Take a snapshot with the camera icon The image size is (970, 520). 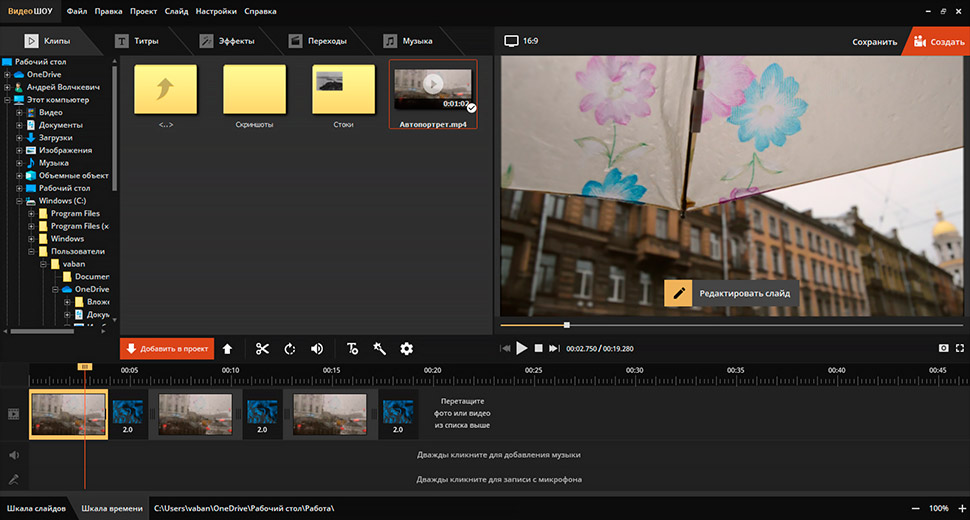click(x=943, y=349)
